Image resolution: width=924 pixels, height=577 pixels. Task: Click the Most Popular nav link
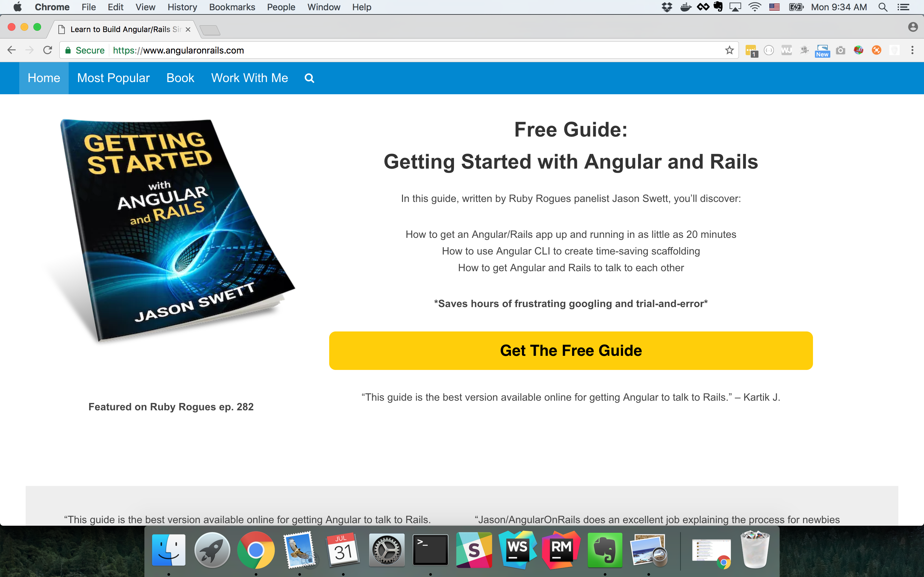tap(113, 78)
